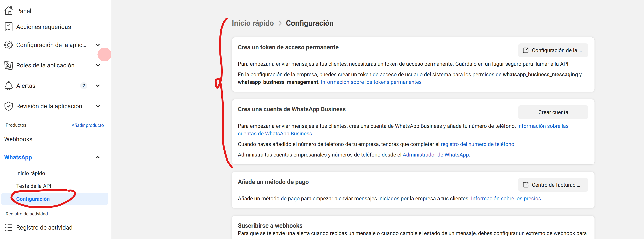
Task: Click the Alertas bell icon
Action: click(x=8, y=86)
